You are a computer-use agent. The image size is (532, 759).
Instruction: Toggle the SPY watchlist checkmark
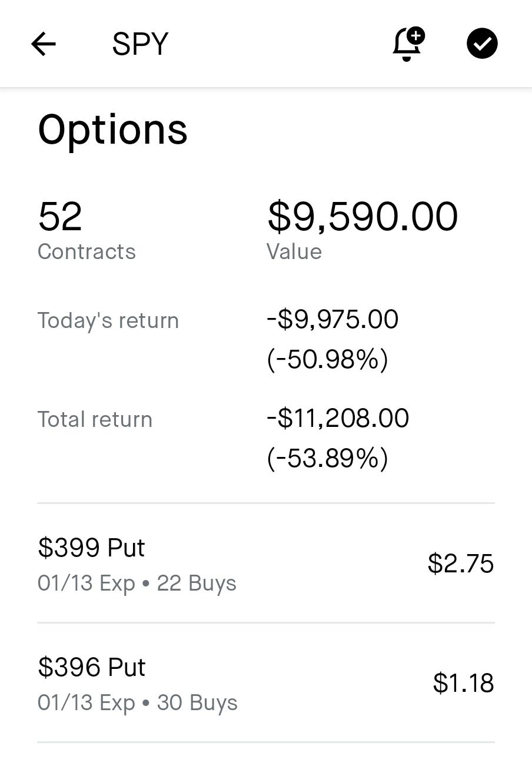tap(482, 44)
